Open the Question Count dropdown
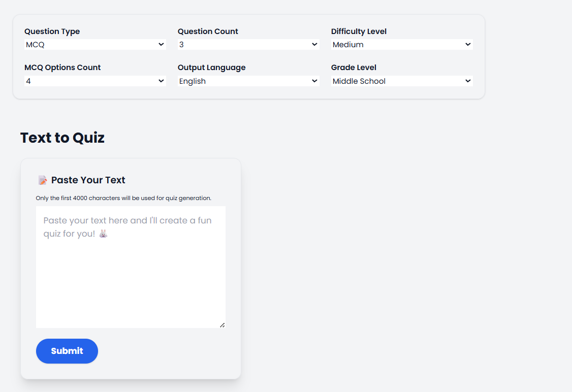572x392 pixels. (248, 45)
